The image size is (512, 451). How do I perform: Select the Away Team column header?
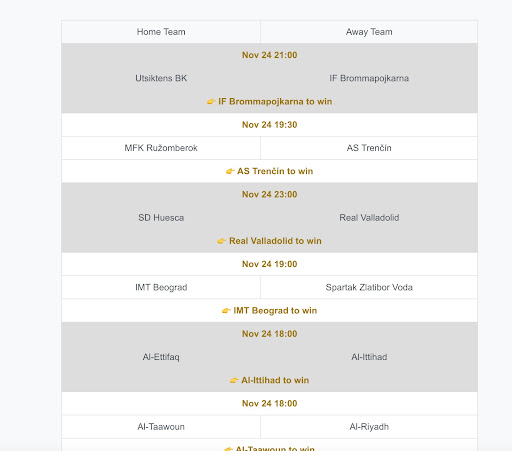(369, 32)
